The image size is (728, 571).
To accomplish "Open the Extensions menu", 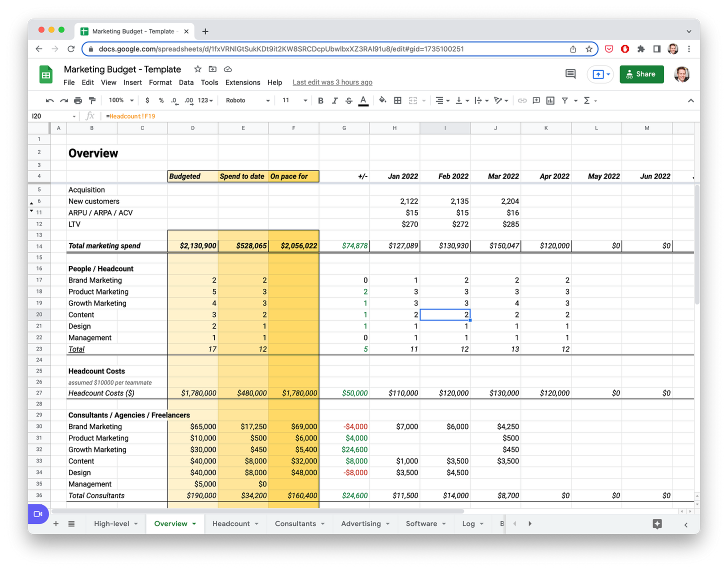I will 242,82.
